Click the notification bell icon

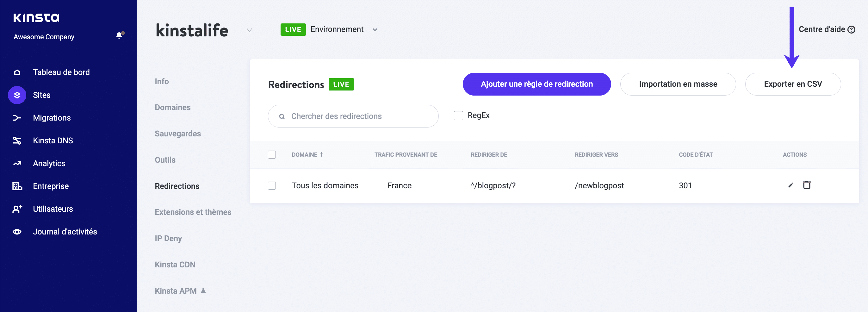click(119, 35)
